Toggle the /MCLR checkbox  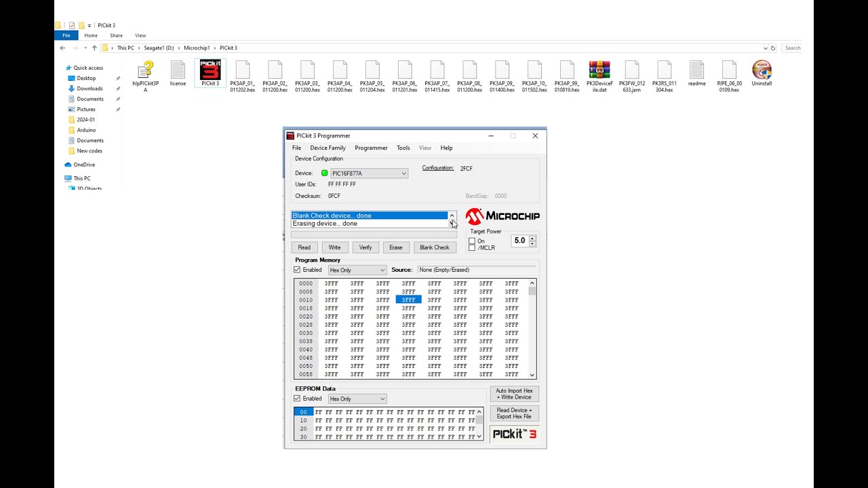click(x=472, y=248)
